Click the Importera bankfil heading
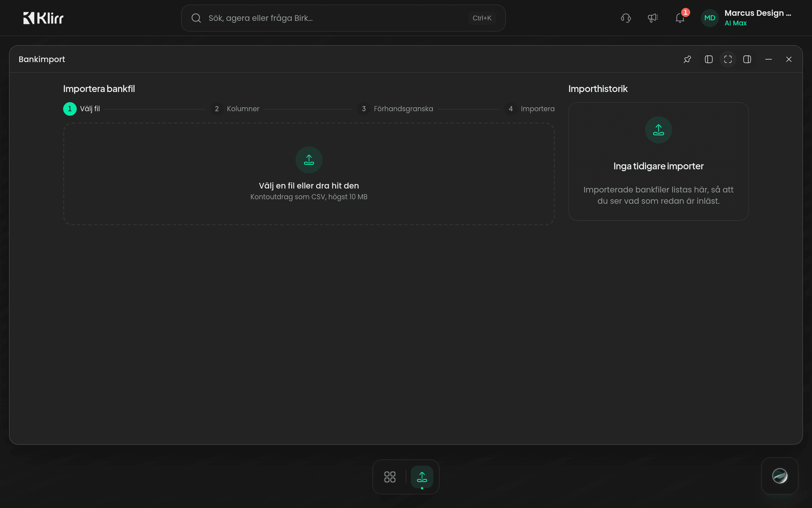 coord(99,89)
